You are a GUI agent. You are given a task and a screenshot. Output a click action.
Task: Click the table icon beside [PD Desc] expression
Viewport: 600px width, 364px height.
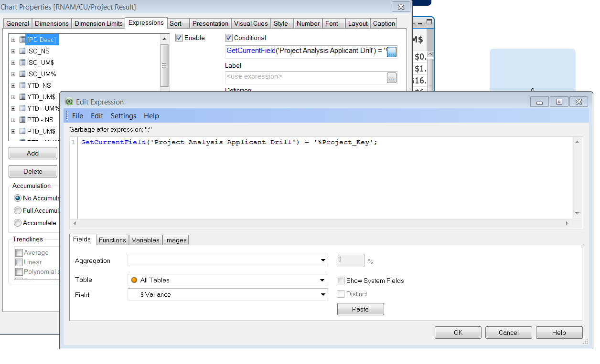point(22,40)
